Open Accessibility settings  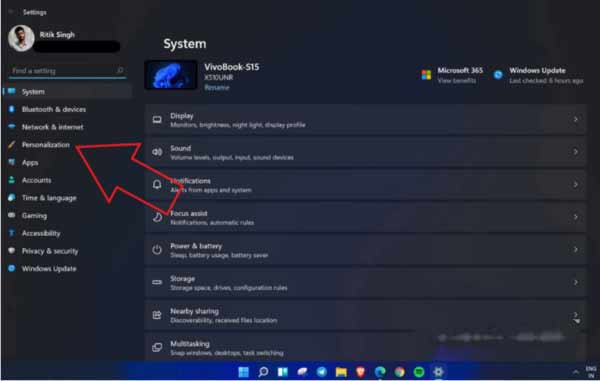[41, 233]
